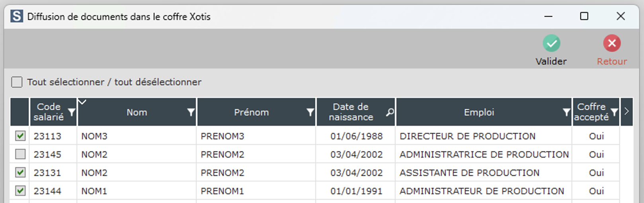Image resolution: width=644 pixels, height=203 pixels.
Task: Open the Emploi column filter funnel
Action: pyautogui.click(x=566, y=112)
